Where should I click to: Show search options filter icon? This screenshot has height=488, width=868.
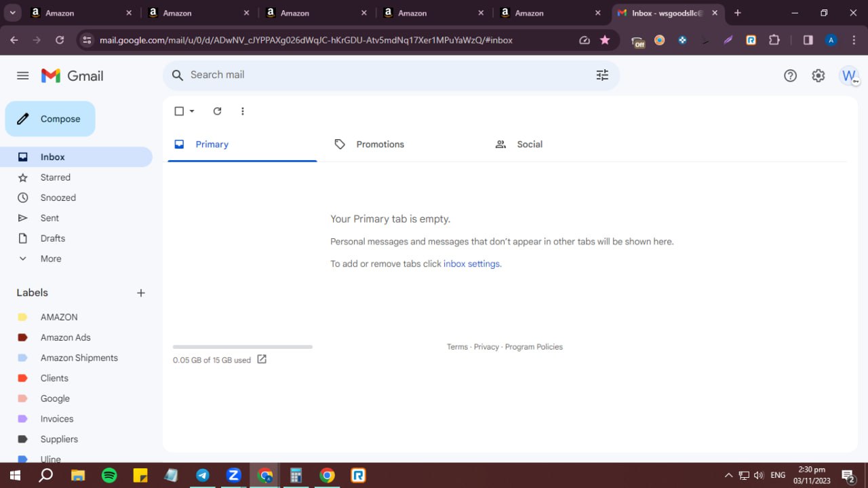pos(602,75)
